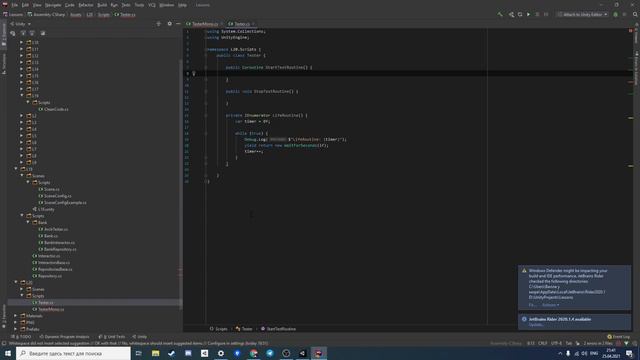The image size is (640, 360).
Task: Click the Unity refresh icon in toolbar
Action: (520, 14)
